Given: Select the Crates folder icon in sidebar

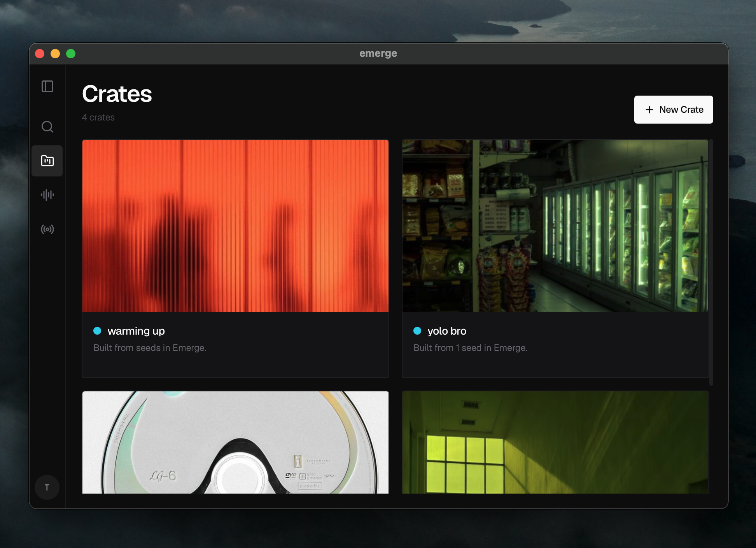Looking at the screenshot, I should pyautogui.click(x=47, y=161).
